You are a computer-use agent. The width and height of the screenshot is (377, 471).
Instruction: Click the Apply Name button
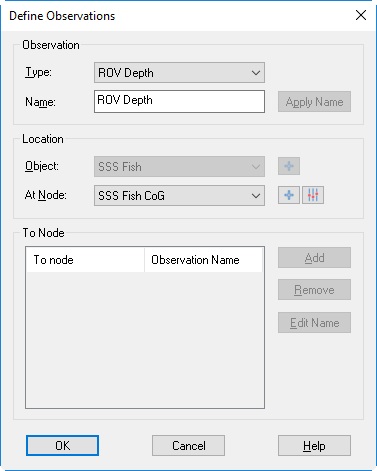coord(314,102)
